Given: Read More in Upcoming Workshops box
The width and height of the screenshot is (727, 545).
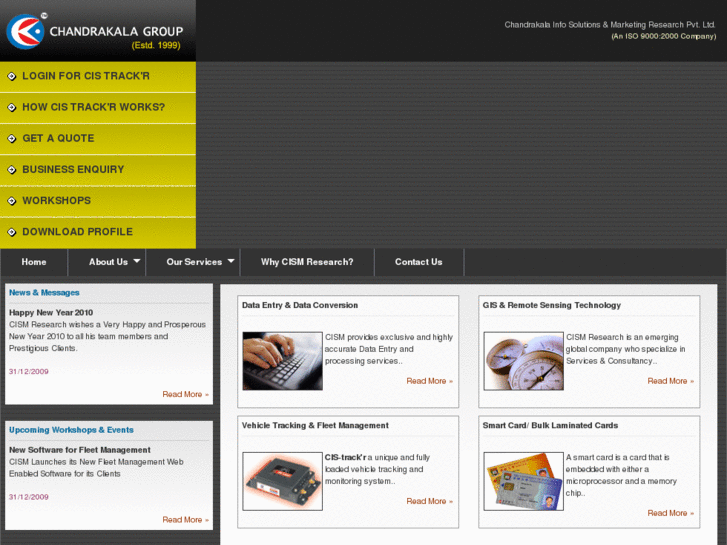Looking at the screenshot, I should (185, 520).
